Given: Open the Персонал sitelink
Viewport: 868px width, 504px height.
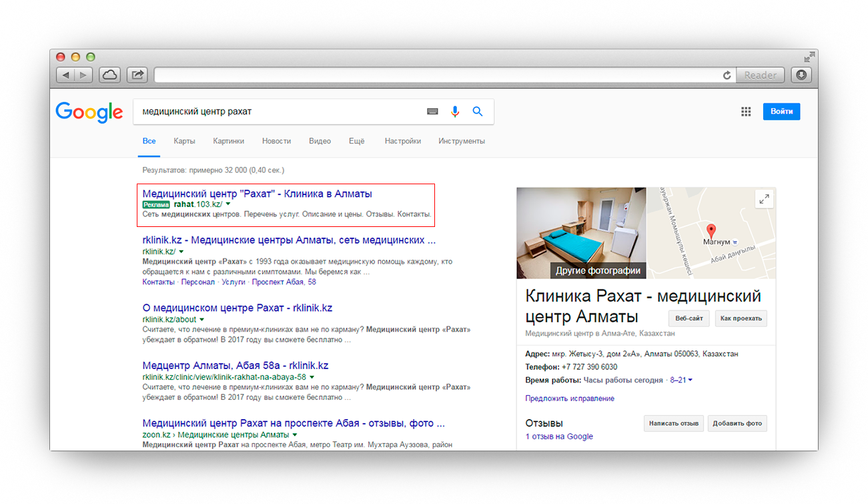Looking at the screenshot, I should pyautogui.click(x=198, y=282).
